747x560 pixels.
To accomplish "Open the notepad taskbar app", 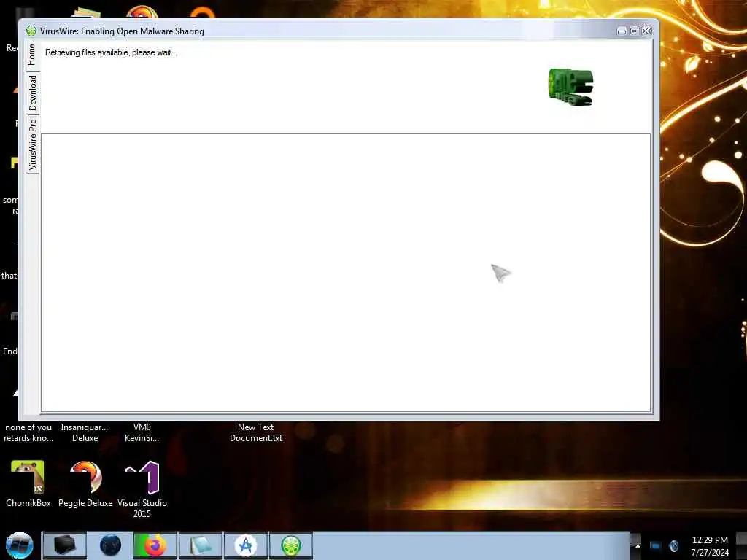I will pos(201,545).
